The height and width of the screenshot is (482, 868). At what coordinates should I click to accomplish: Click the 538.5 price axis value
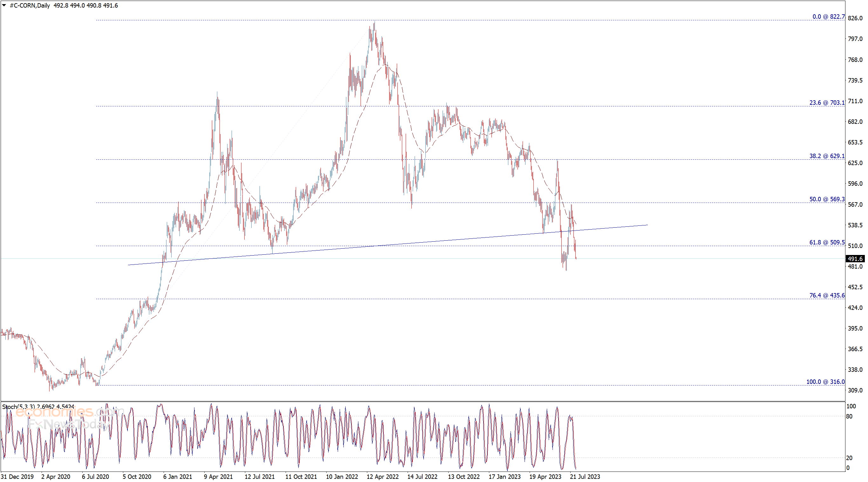click(x=855, y=225)
